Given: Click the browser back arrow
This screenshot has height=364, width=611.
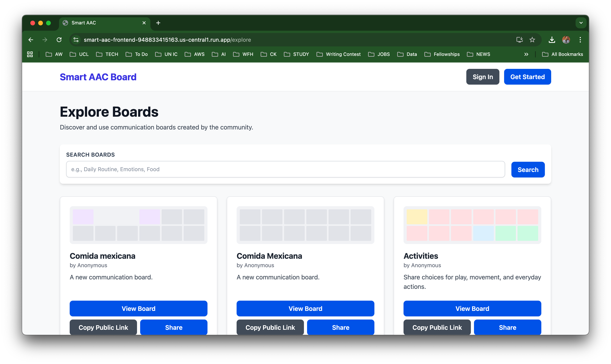Looking at the screenshot, I should point(31,40).
